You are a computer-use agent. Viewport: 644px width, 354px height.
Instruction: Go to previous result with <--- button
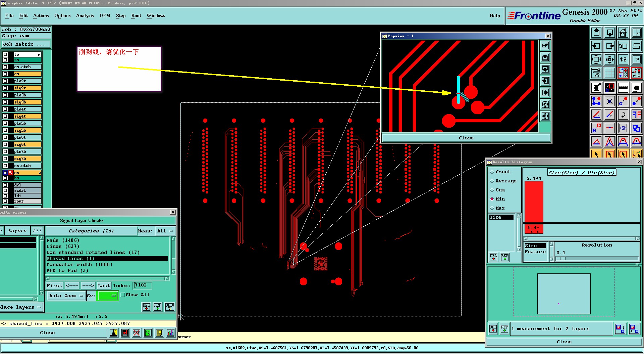[72, 285]
